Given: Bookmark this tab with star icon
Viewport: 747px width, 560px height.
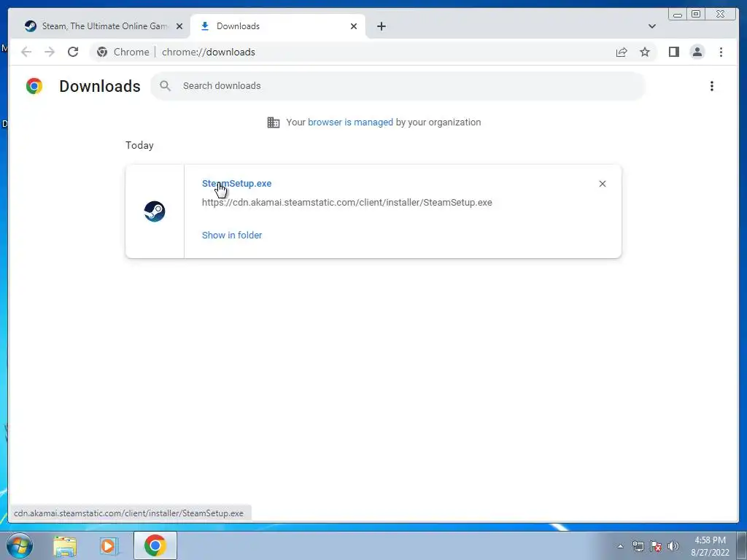Looking at the screenshot, I should pyautogui.click(x=645, y=52).
